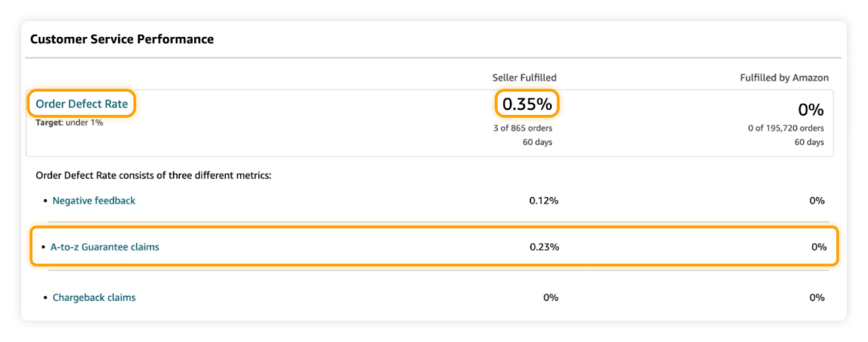Click the Seller Fulfilled chargeback claims 0% value

[x=551, y=298]
